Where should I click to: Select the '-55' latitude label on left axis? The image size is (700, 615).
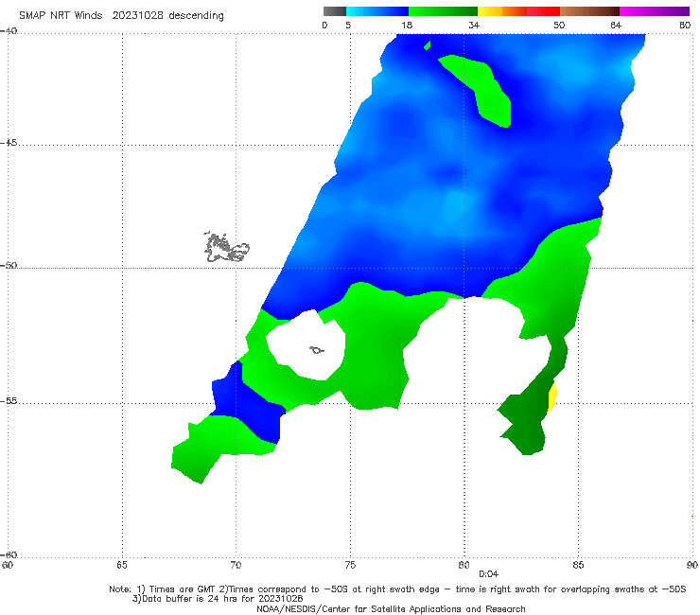(x=9, y=400)
